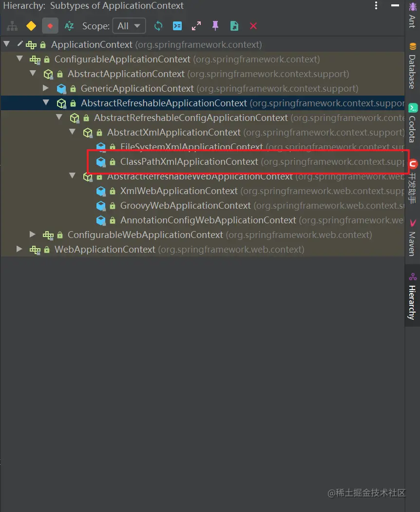Open the Codota tool window tab
This screenshot has height=512, width=420.
point(412,123)
